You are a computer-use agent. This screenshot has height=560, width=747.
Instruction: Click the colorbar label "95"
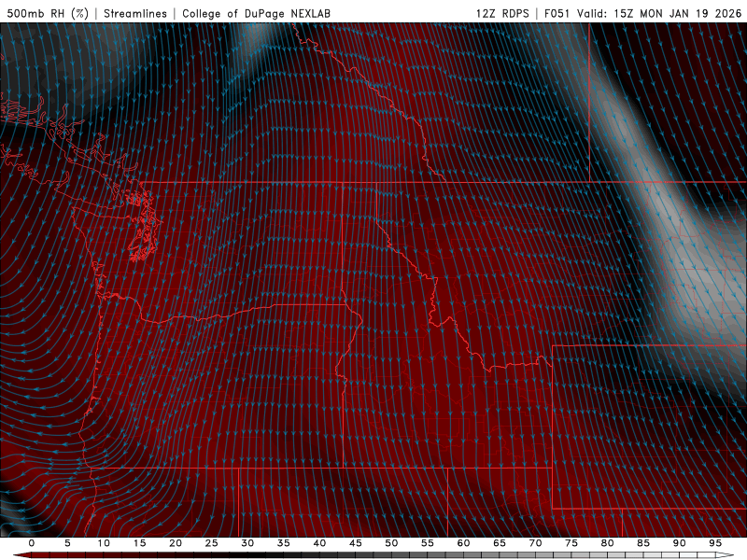click(715, 543)
